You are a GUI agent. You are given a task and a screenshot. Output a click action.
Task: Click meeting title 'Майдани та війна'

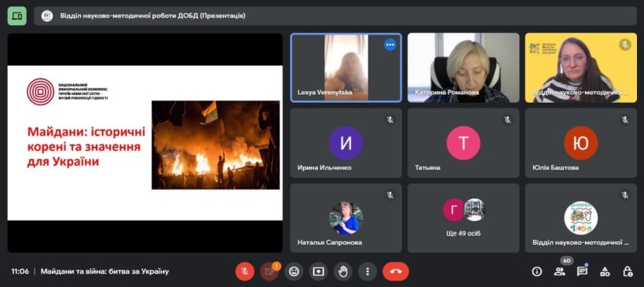click(104, 271)
